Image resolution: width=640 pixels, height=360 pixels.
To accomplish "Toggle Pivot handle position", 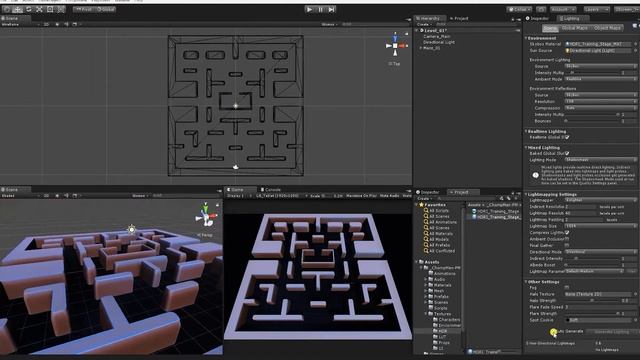I will 84,9.
